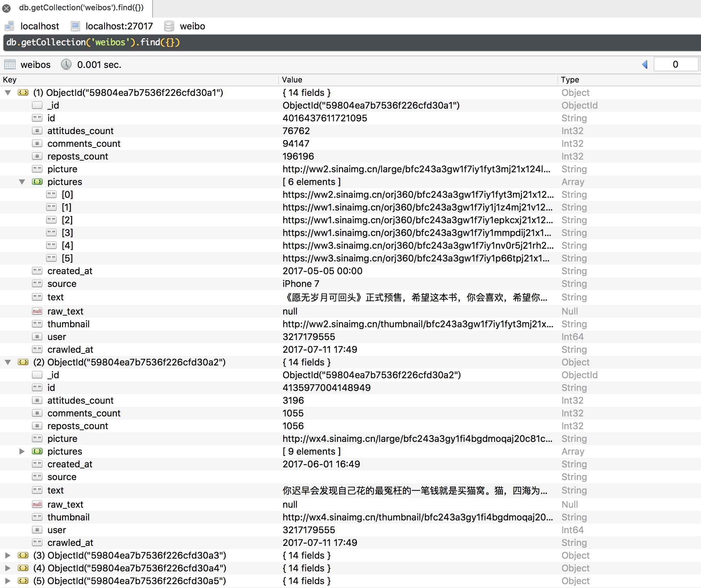Click the weibos result label
Viewport: 701px width, 588px height.
[x=36, y=65]
